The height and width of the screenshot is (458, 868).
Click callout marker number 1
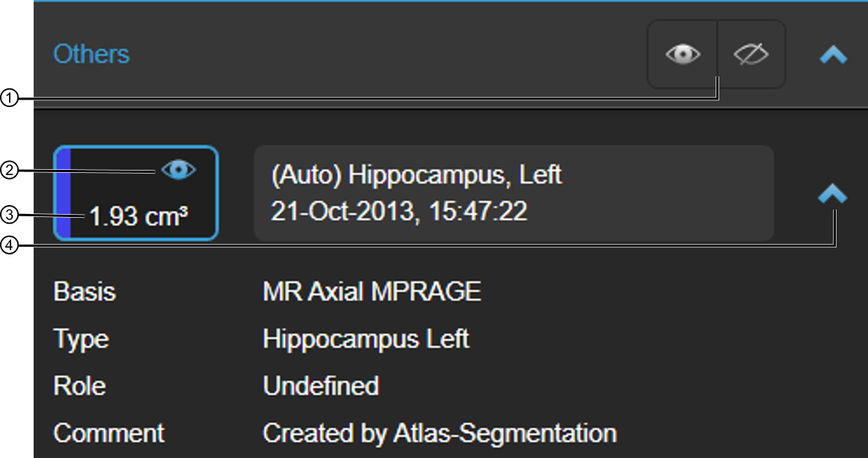(x=10, y=99)
